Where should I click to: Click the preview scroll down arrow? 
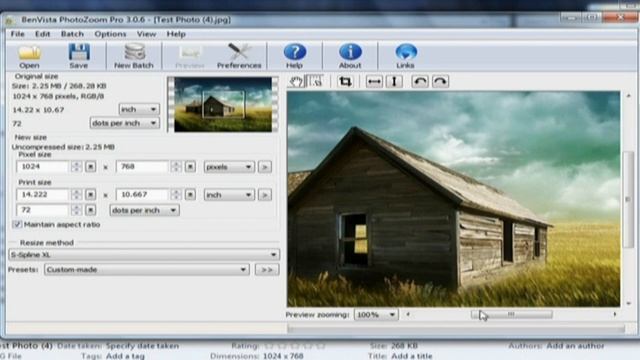tap(629, 303)
